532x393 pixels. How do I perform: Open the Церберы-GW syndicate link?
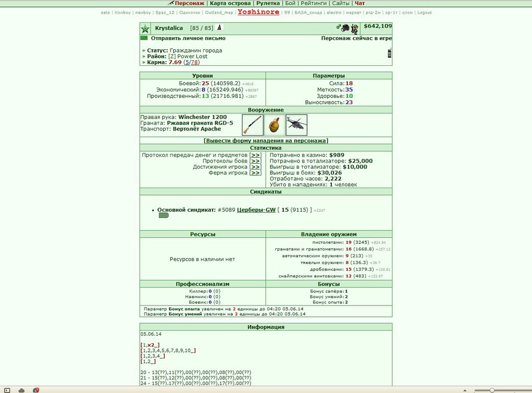(256, 210)
